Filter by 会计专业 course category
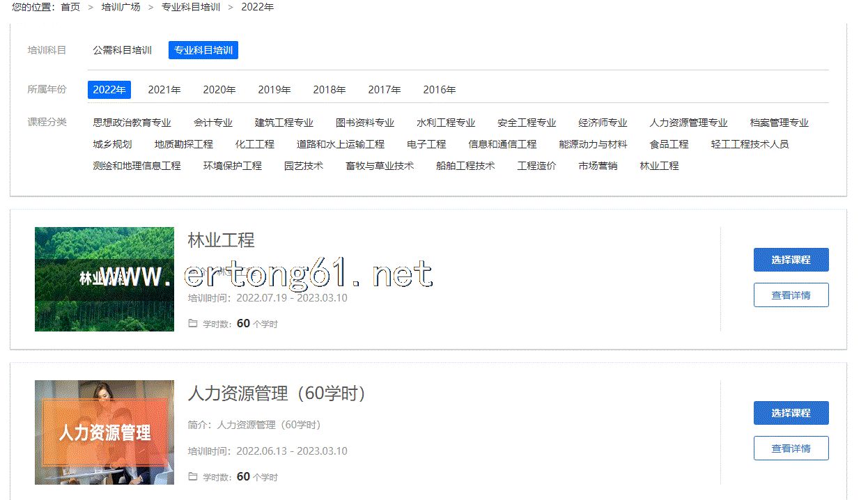 click(213, 123)
